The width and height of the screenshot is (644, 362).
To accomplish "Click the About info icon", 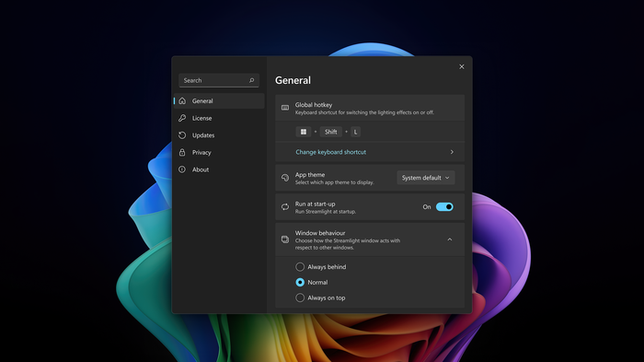I will (x=182, y=169).
